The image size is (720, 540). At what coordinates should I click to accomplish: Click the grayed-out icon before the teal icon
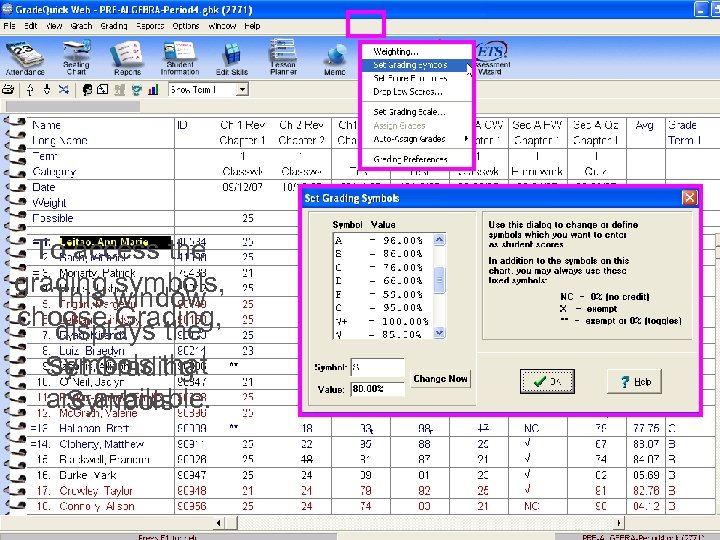tap(119, 90)
